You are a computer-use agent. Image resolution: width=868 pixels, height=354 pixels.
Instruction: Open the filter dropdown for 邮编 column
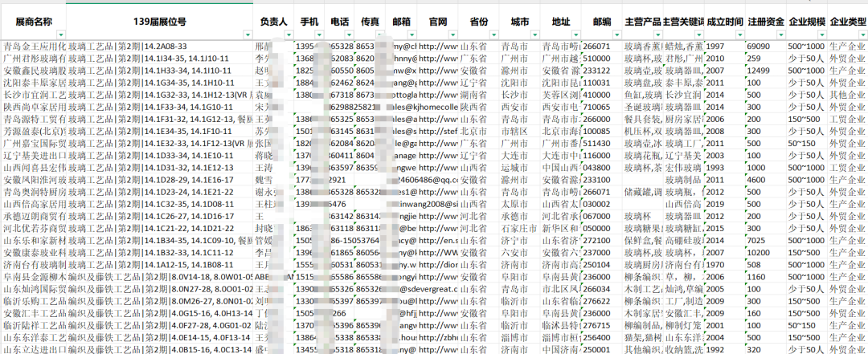(617, 35)
